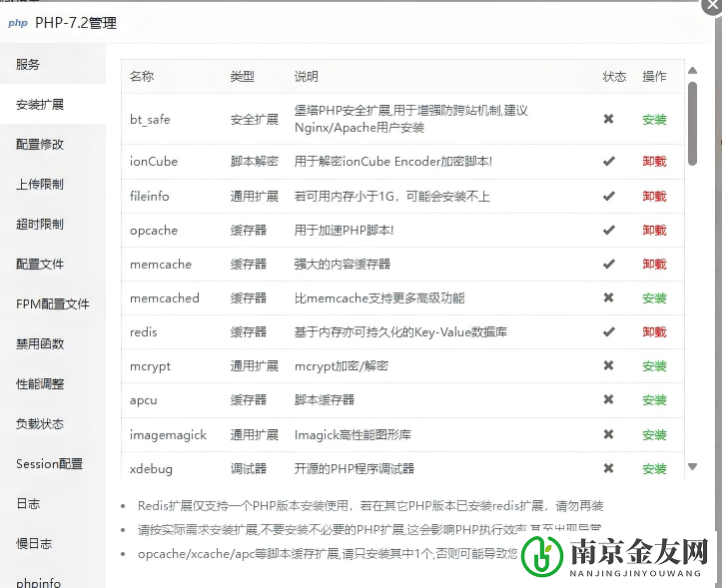The height and width of the screenshot is (588, 722).
Task: Open the FPM配置文件 tab
Action: pos(53,303)
